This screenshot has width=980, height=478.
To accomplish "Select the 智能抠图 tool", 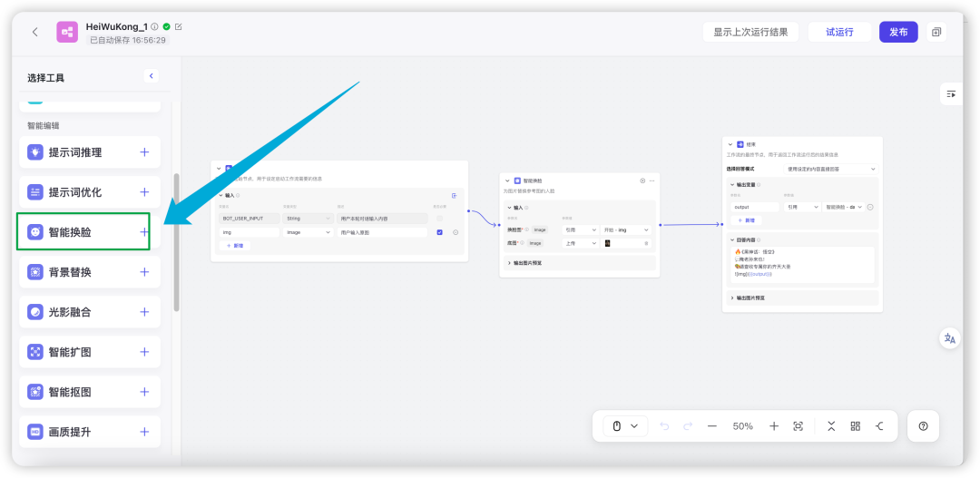I will pos(90,392).
